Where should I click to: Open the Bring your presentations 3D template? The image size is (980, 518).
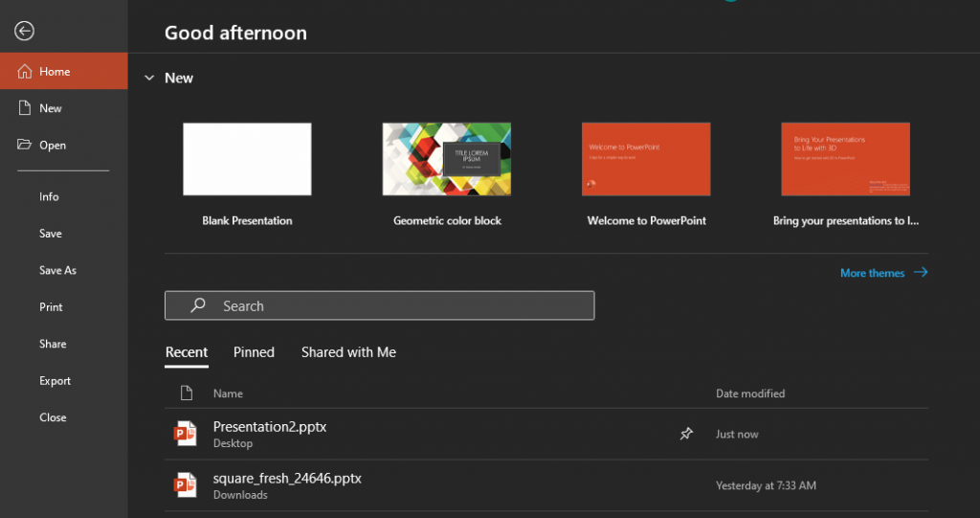pyautogui.click(x=846, y=159)
